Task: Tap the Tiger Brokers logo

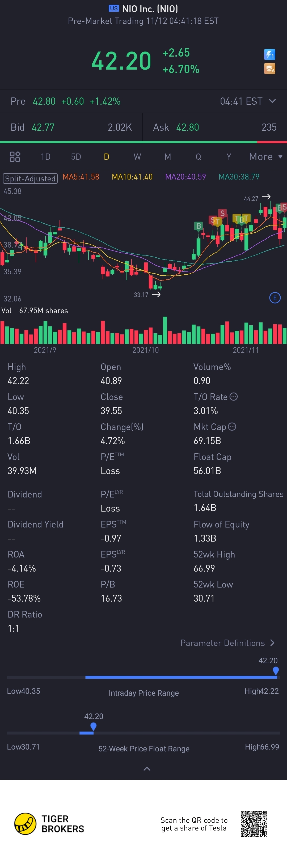Action: click(x=25, y=824)
